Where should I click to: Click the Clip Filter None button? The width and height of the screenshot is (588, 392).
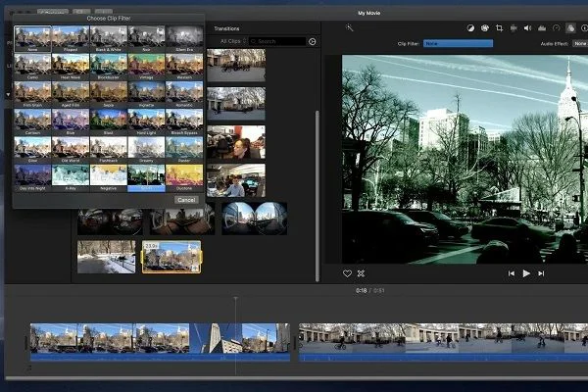click(458, 43)
